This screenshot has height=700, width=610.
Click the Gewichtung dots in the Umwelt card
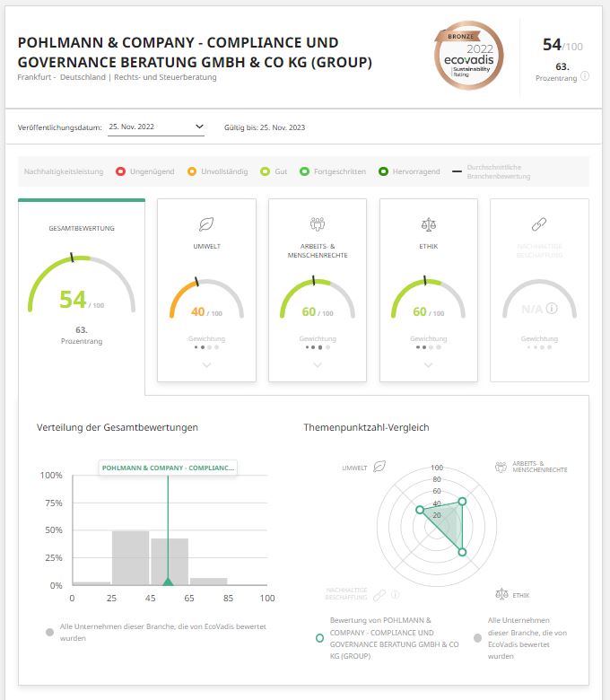pyautogui.click(x=206, y=347)
